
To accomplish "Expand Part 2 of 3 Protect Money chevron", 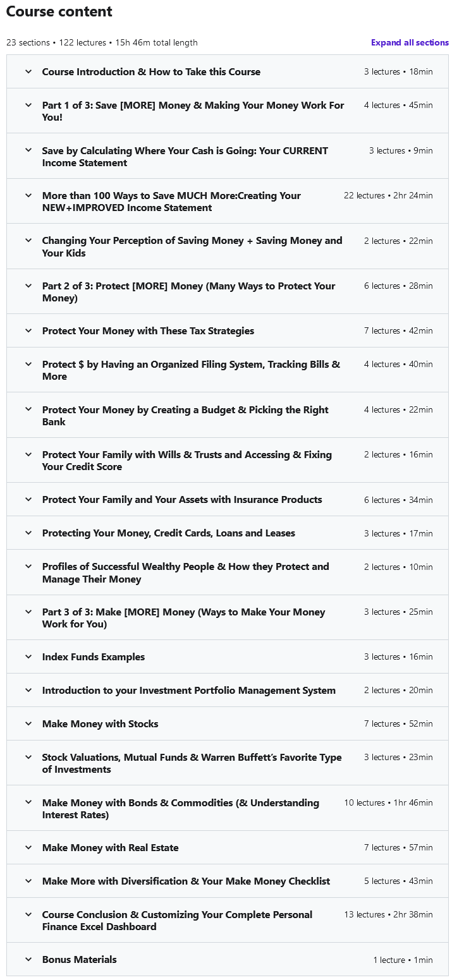I will coord(28,286).
